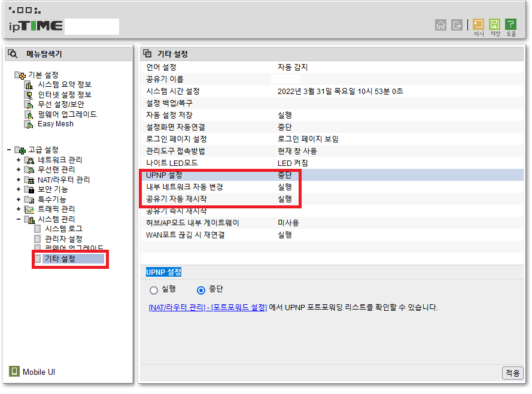Collapse the 시스템 관리 node
Image resolution: width=532 pixels, height=394 pixels.
click(19, 220)
